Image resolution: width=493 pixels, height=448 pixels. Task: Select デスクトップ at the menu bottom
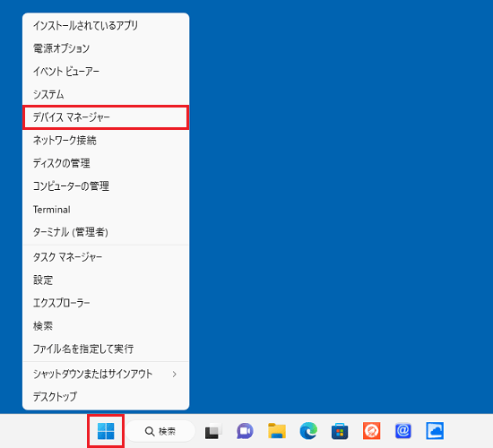(x=106, y=397)
